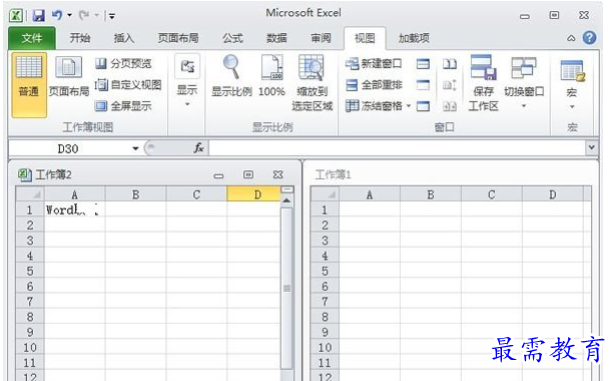Click 新建窗口 (New Window)

pos(374,63)
